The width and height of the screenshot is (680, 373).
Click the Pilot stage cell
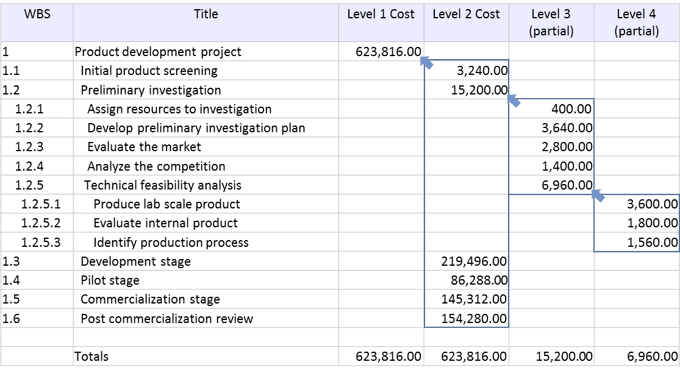pyautogui.click(x=206, y=281)
